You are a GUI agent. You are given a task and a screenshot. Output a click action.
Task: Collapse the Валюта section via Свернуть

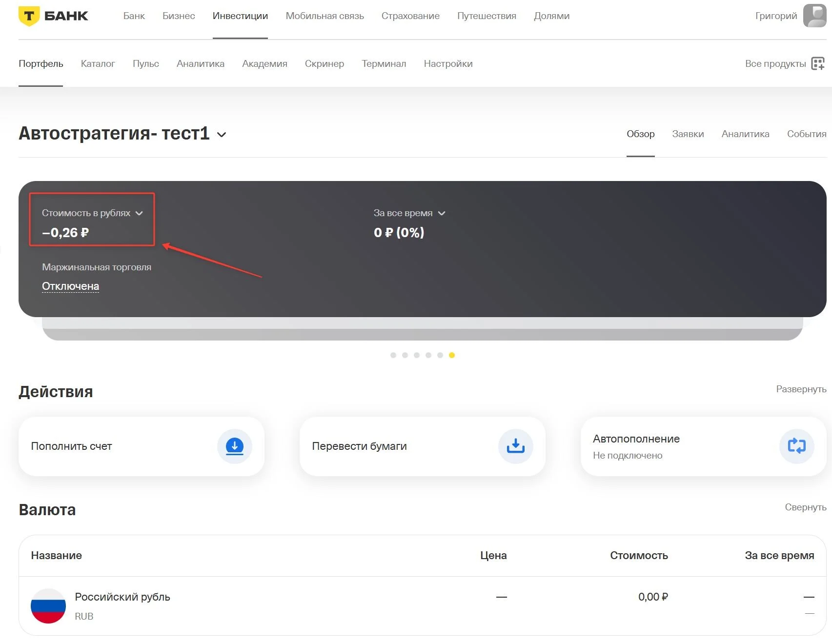coord(806,507)
